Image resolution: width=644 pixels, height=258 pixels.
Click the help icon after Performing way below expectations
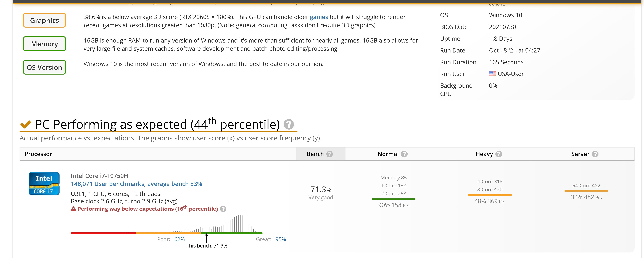[223, 209]
